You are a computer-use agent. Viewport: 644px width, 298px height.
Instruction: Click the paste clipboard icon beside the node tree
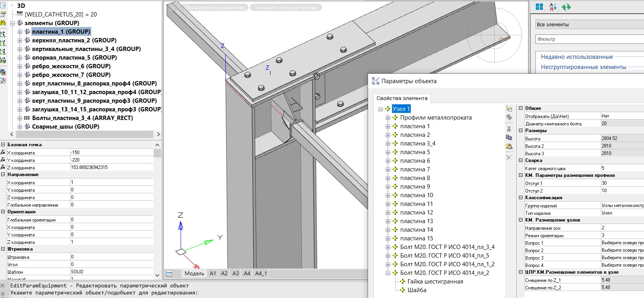pyautogui.click(x=509, y=147)
